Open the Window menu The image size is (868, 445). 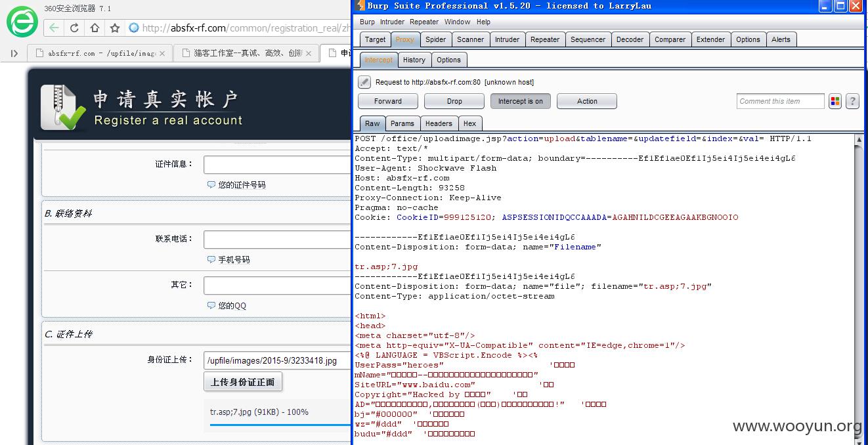(x=458, y=22)
